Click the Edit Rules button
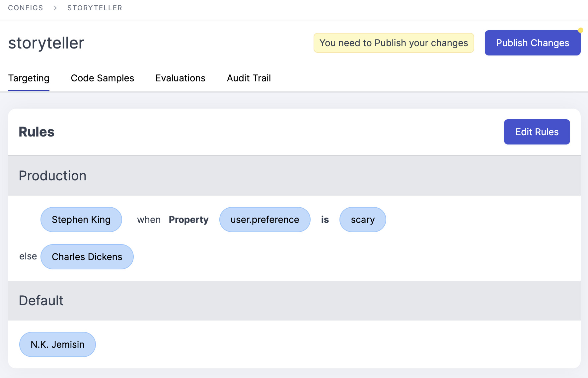 point(537,132)
